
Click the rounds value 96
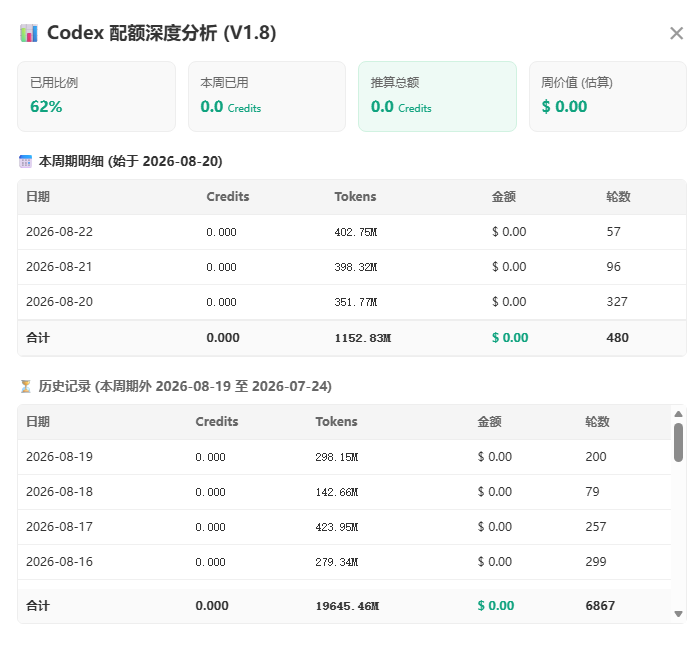613,267
